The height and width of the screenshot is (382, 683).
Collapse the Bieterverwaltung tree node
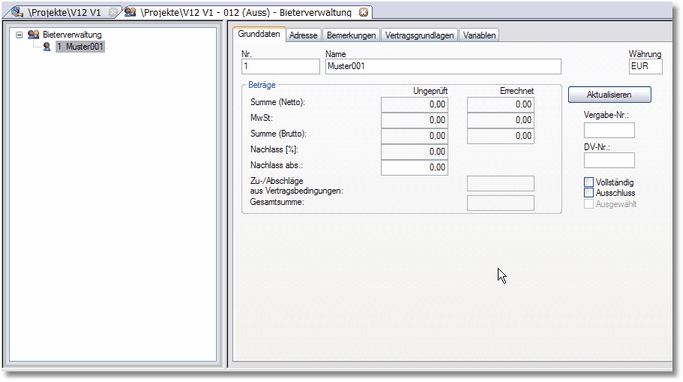(x=19, y=34)
